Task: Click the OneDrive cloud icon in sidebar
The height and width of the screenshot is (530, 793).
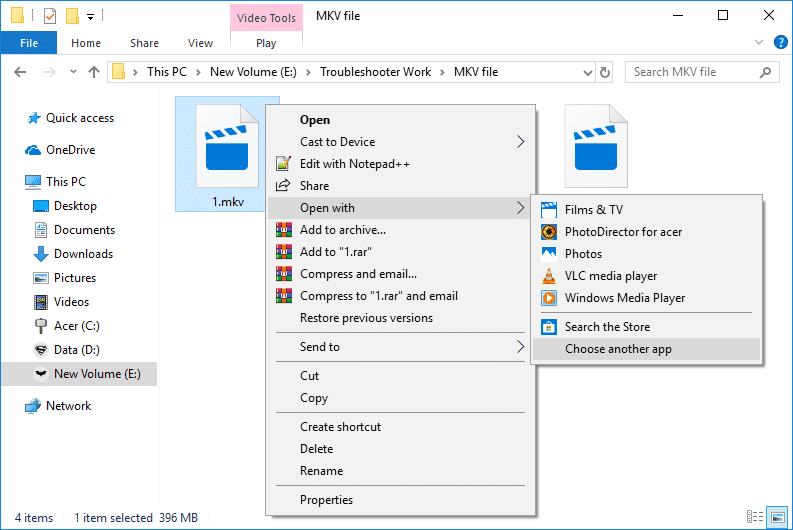Action: [32, 150]
